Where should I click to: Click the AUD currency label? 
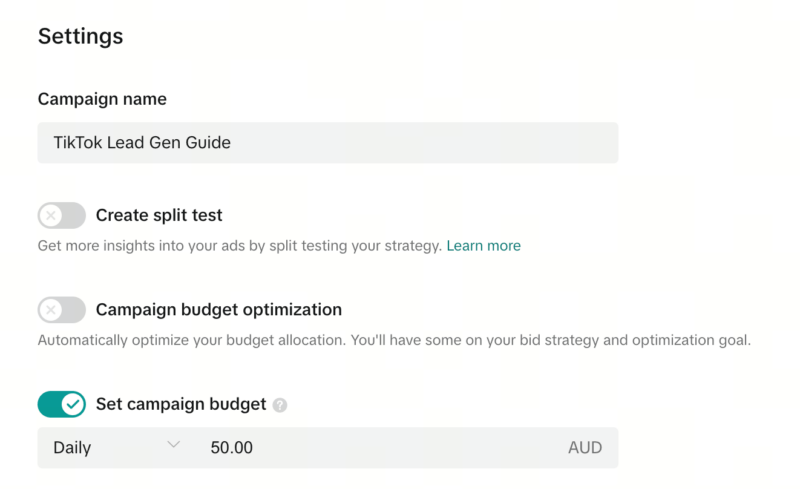585,448
